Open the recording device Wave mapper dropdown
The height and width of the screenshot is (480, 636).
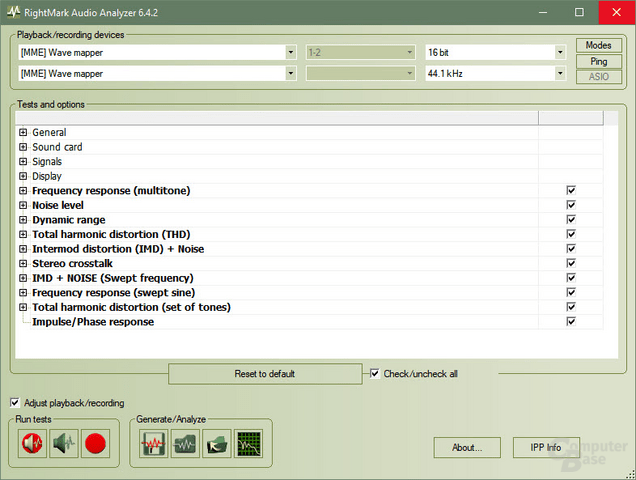click(x=290, y=73)
